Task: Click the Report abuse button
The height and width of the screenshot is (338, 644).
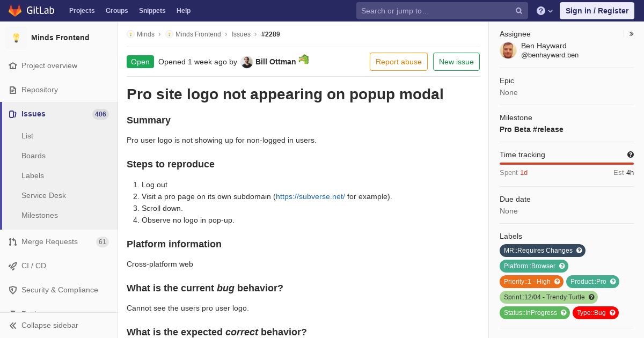Action: pos(399,62)
